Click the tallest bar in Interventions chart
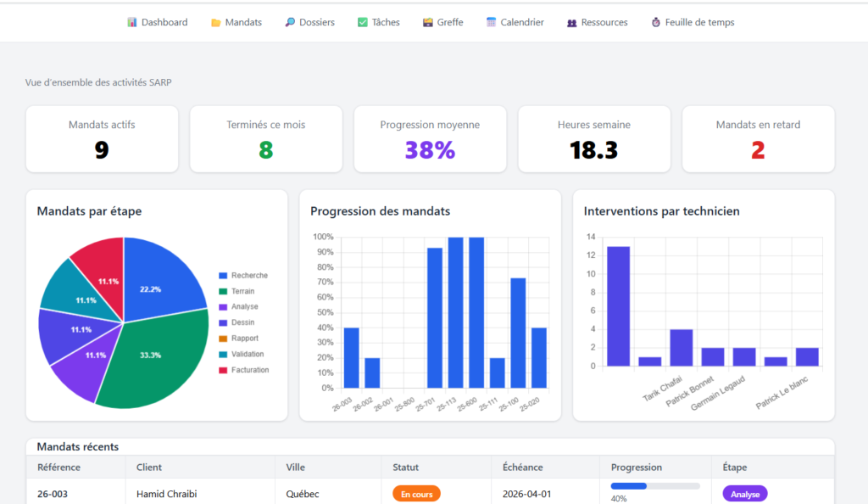The height and width of the screenshot is (504, 868). point(618,305)
